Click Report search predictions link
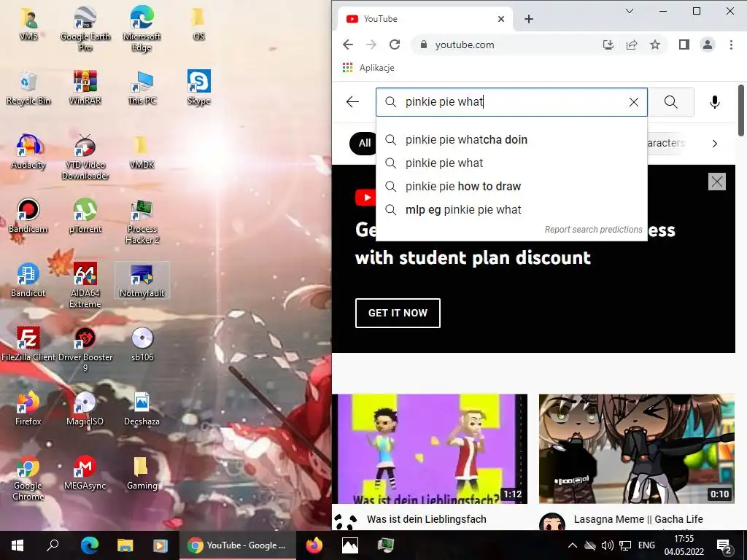The height and width of the screenshot is (560, 747). coord(594,230)
